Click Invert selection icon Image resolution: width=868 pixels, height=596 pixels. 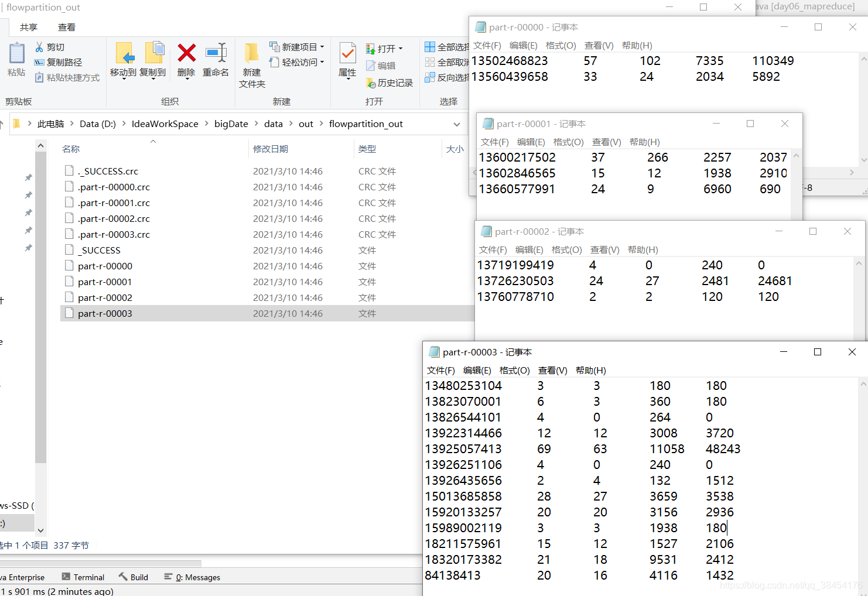(x=430, y=77)
